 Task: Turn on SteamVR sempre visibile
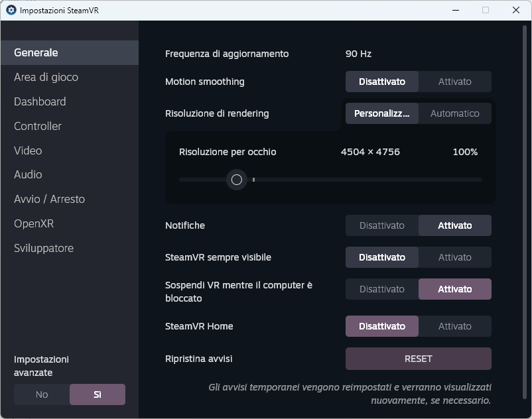point(454,257)
